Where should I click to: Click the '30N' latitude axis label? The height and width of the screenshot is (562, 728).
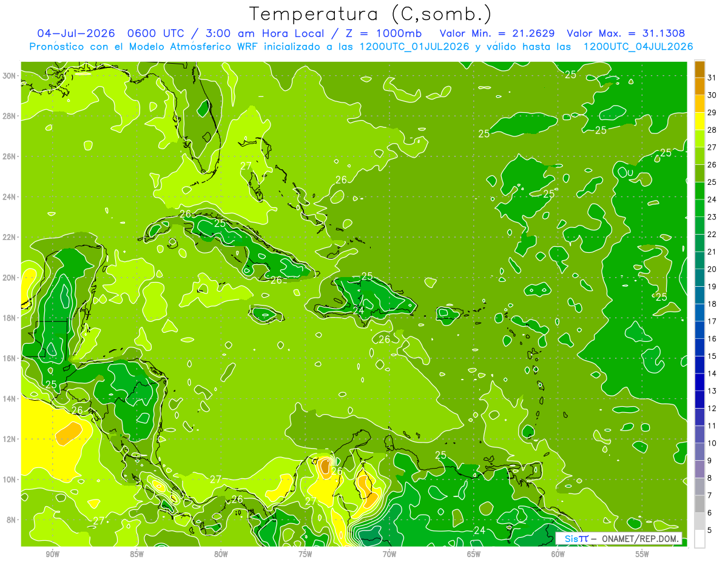click(10, 76)
